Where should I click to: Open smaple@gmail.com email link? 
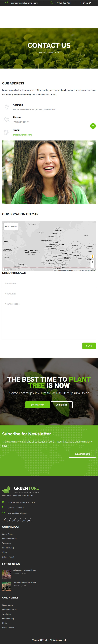22,135
